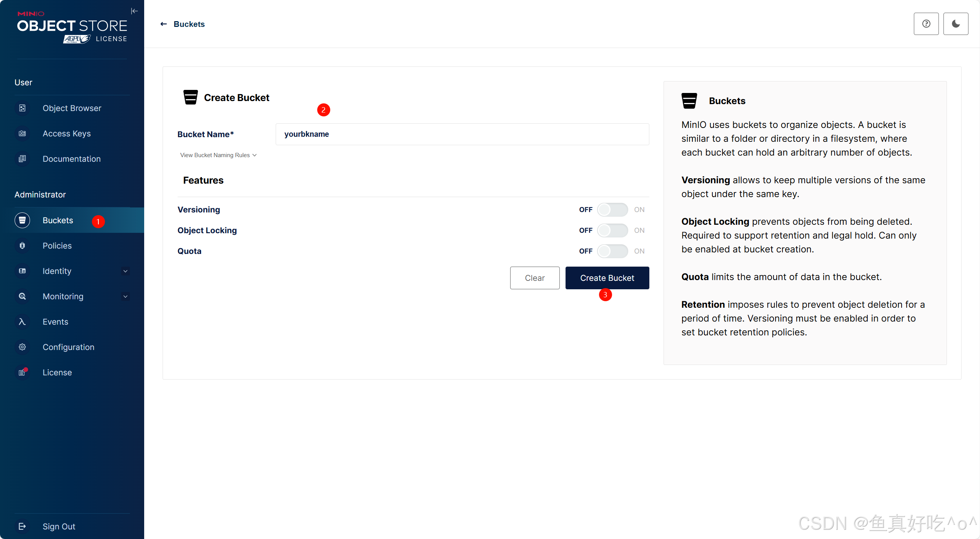Viewport: 980px width, 539px height.
Task: Click the Events lambda icon
Action: 22,322
